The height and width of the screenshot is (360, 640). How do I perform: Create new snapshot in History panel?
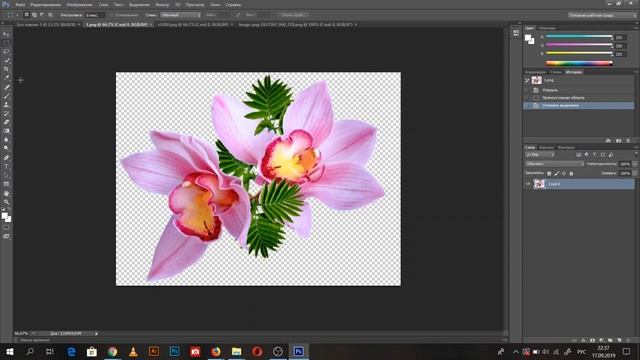tap(618, 140)
